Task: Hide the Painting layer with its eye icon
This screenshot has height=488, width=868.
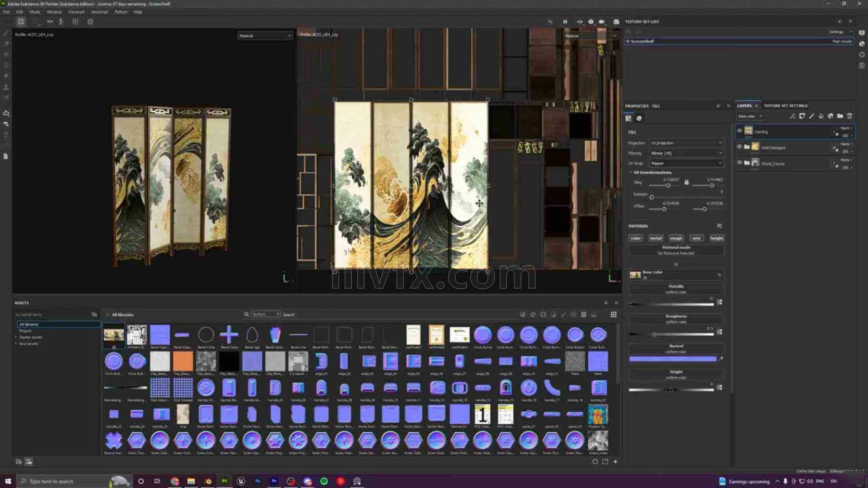Action: pos(740,131)
